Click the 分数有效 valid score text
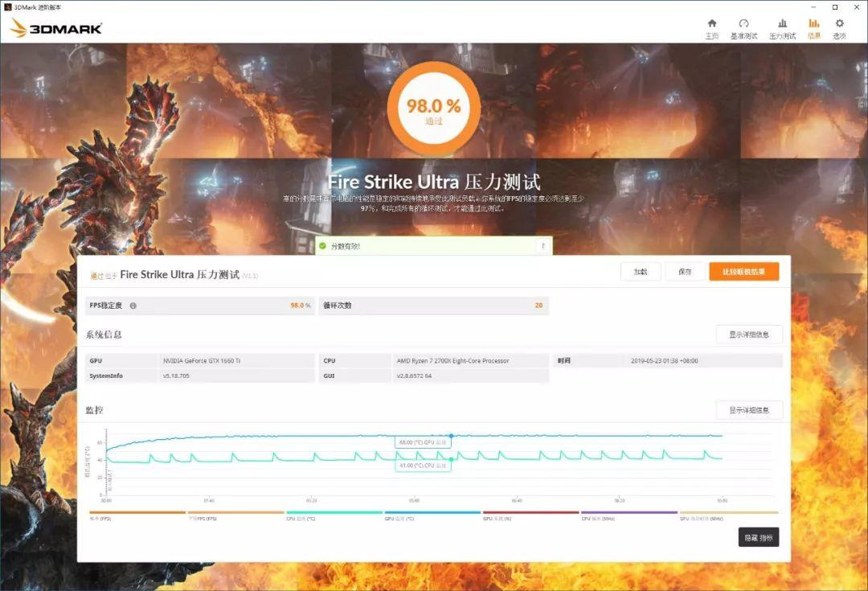The width and height of the screenshot is (868, 591). 346,247
